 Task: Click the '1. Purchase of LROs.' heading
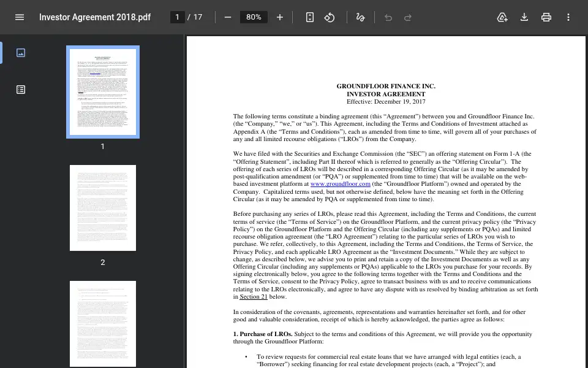[263, 334]
